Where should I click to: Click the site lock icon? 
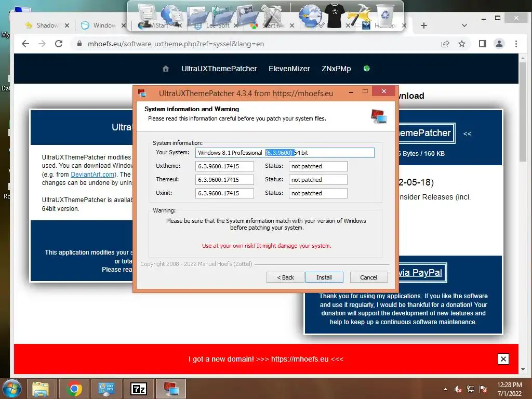[79, 44]
